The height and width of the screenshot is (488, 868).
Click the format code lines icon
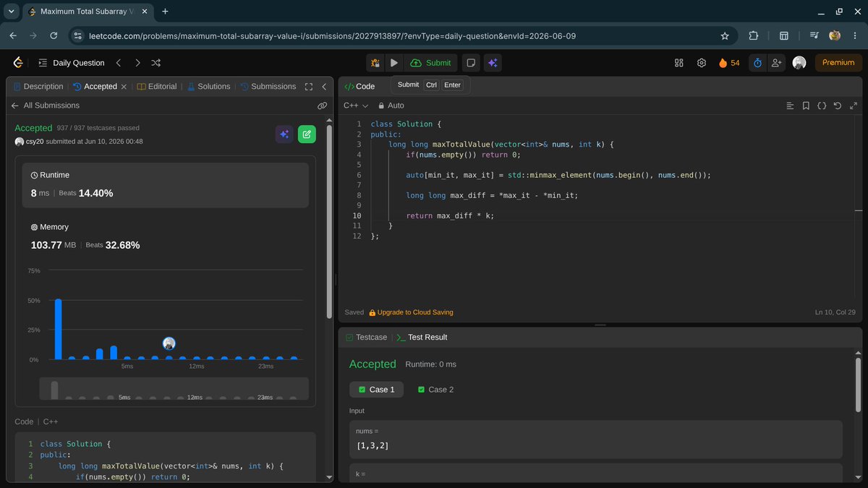tap(790, 106)
